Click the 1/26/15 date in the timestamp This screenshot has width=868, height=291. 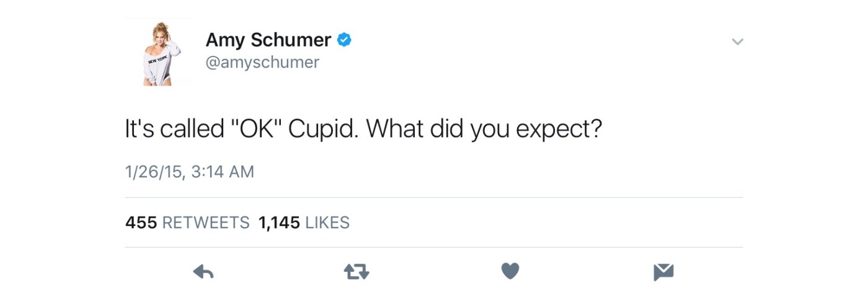point(153,172)
